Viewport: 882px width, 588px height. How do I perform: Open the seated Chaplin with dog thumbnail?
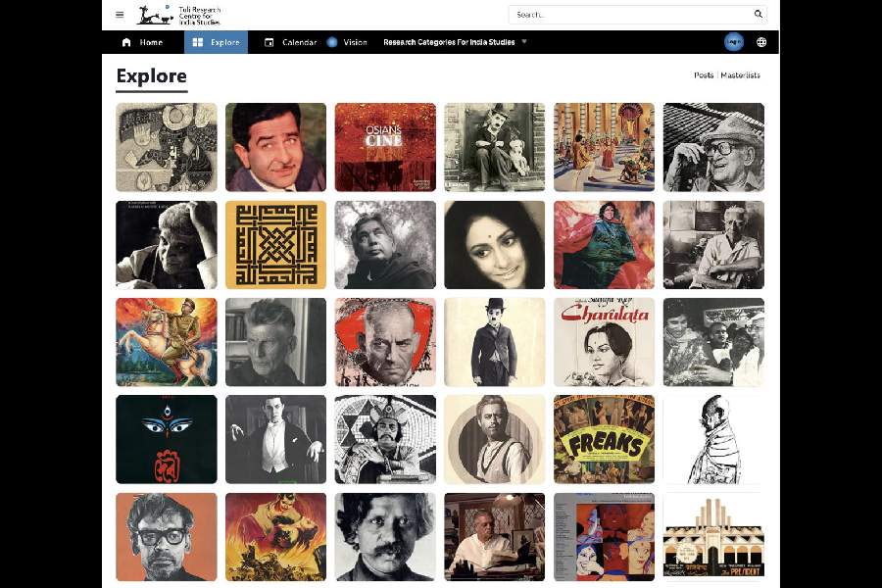coord(495,147)
